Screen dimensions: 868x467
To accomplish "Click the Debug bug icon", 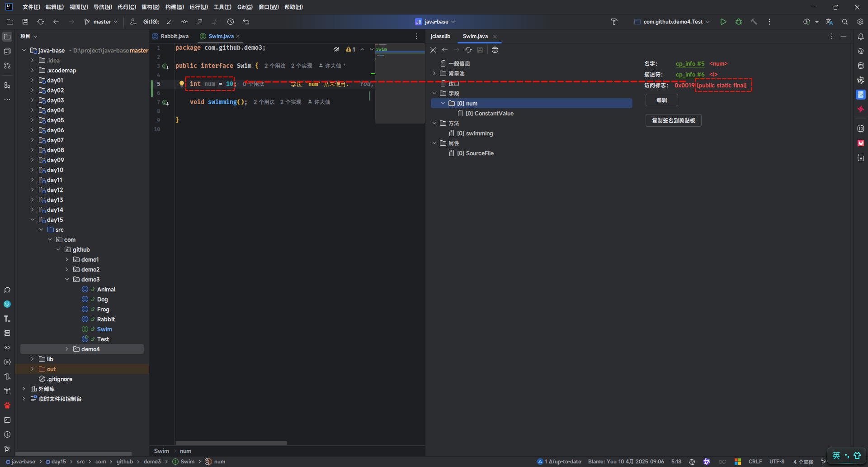I will click(x=739, y=22).
